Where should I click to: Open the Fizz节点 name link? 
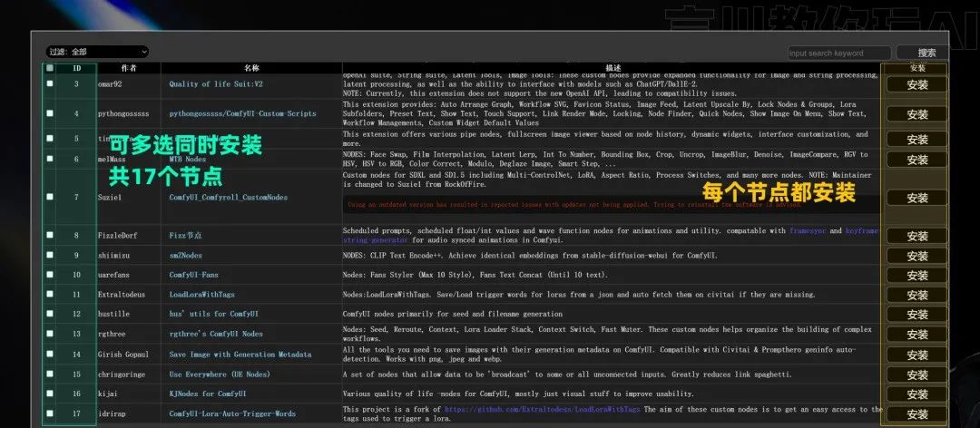point(185,236)
